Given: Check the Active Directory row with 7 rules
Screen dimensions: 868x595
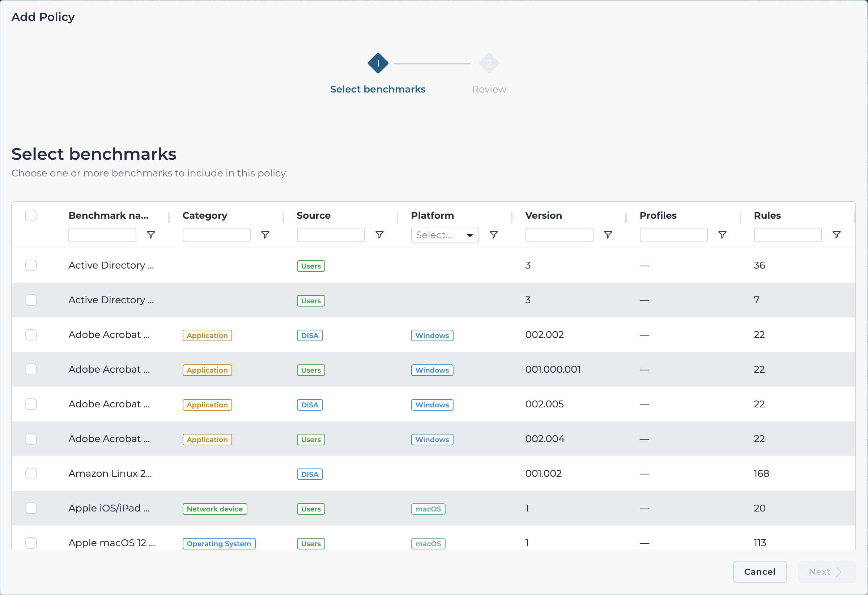Looking at the screenshot, I should (x=31, y=300).
